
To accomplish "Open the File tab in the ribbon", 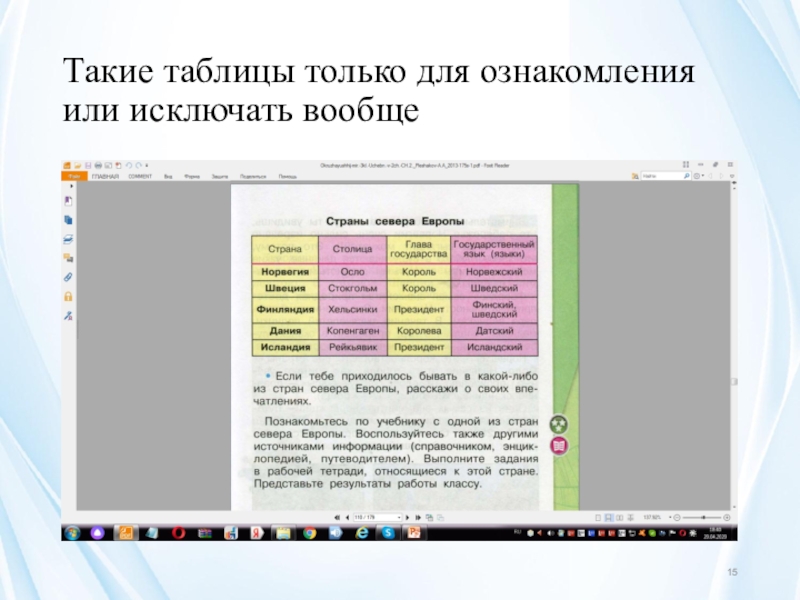I will (x=72, y=176).
